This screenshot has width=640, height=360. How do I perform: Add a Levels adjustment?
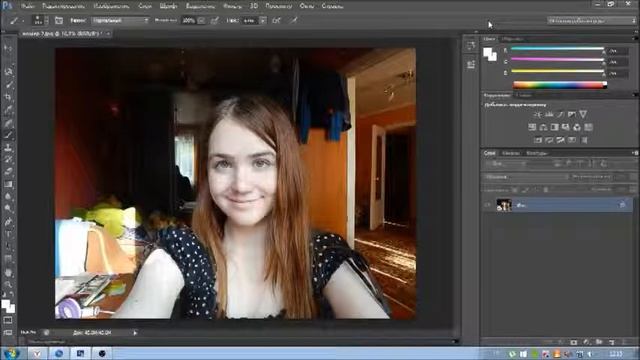click(x=549, y=115)
